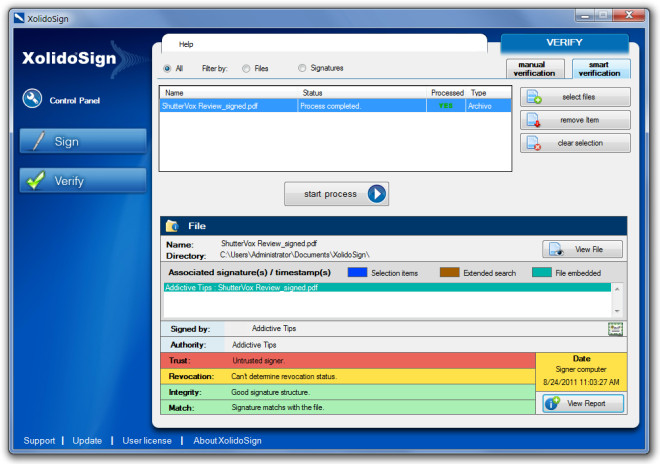Click the directory path C:\Users\Administrator\Documents\XolidoSign\
The height and width of the screenshot is (464, 660).
[295, 255]
